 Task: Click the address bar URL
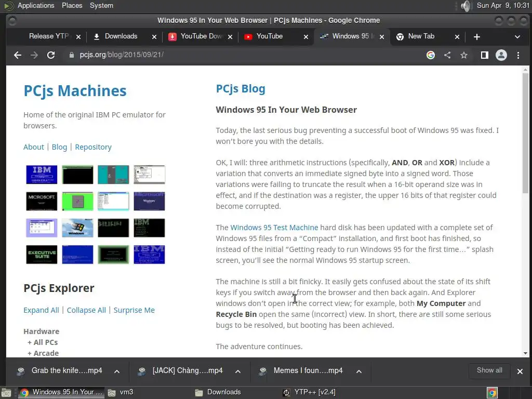click(122, 55)
